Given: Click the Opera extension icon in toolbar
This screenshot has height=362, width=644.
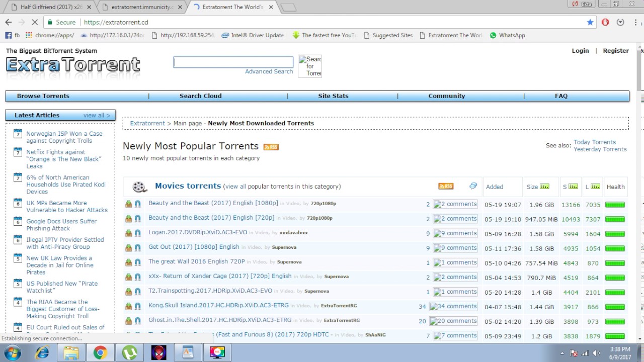Looking at the screenshot, I should click(605, 22).
